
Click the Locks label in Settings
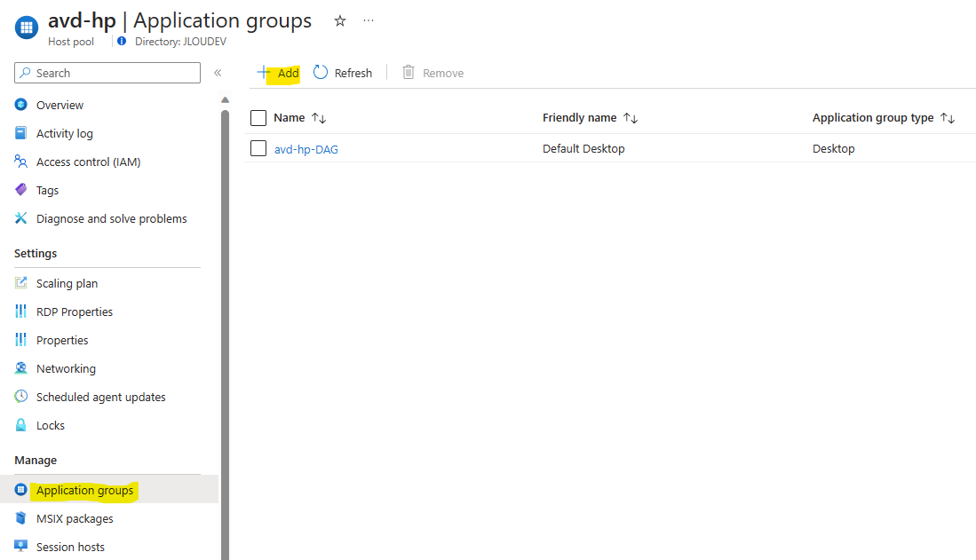51,426
